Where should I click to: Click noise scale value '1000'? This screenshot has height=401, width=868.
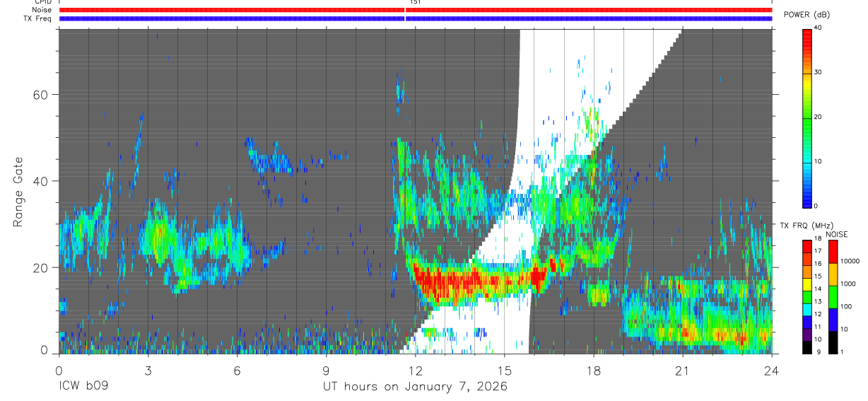click(x=848, y=284)
